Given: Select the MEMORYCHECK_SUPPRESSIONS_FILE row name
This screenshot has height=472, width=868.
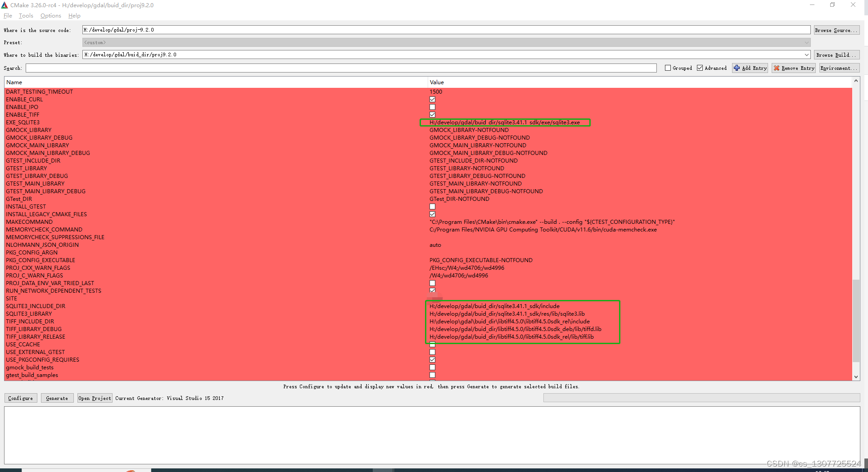Looking at the screenshot, I should pyautogui.click(x=55, y=237).
